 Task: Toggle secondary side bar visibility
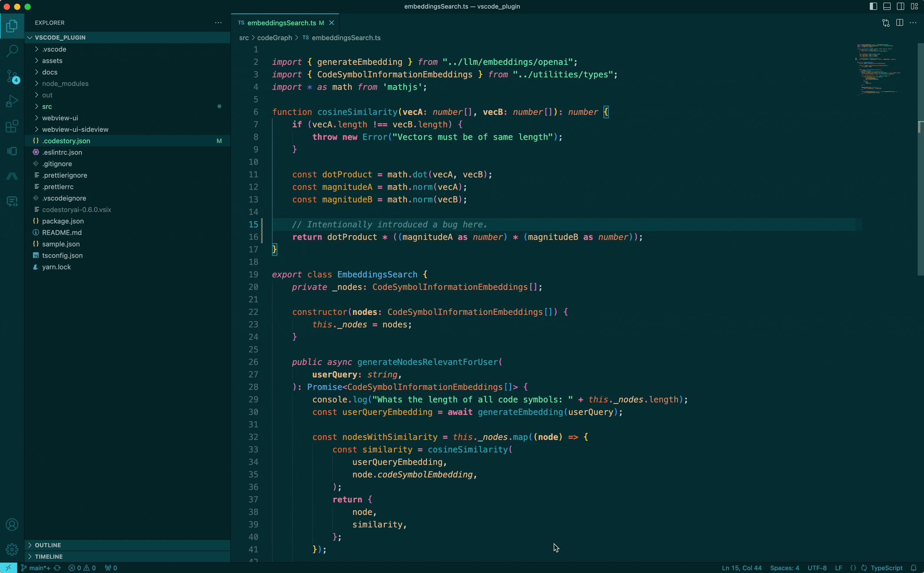click(x=901, y=7)
